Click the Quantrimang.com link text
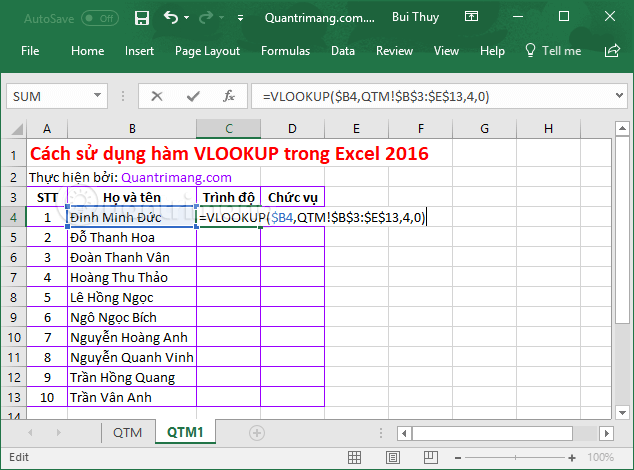Image resolution: width=634 pixels, height=470 pixels. click(x=176, y=178)
